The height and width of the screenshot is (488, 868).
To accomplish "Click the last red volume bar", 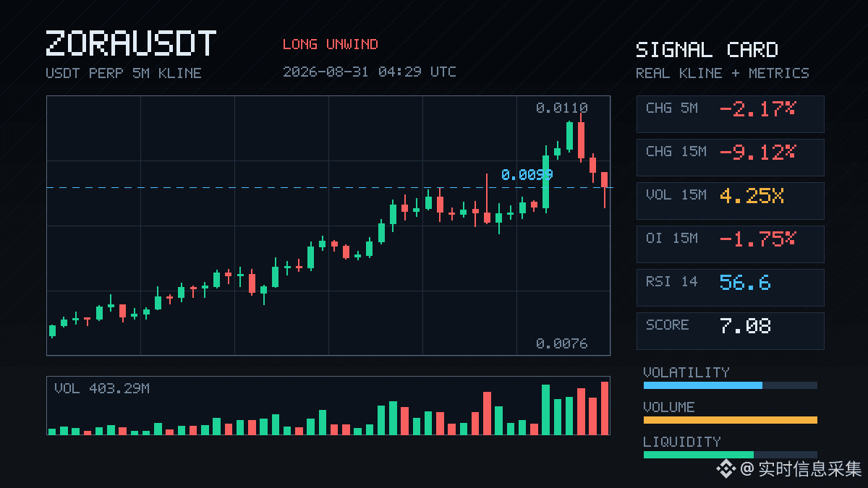I will point(605,408).
